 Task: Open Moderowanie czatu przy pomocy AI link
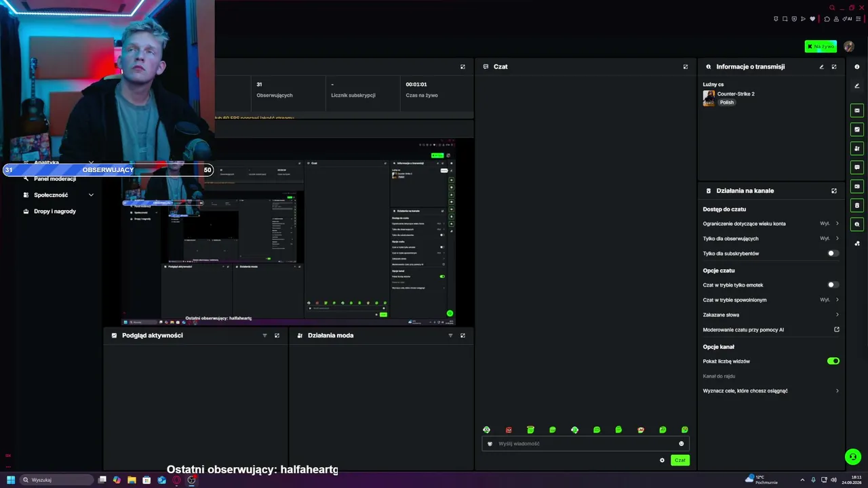771,330
